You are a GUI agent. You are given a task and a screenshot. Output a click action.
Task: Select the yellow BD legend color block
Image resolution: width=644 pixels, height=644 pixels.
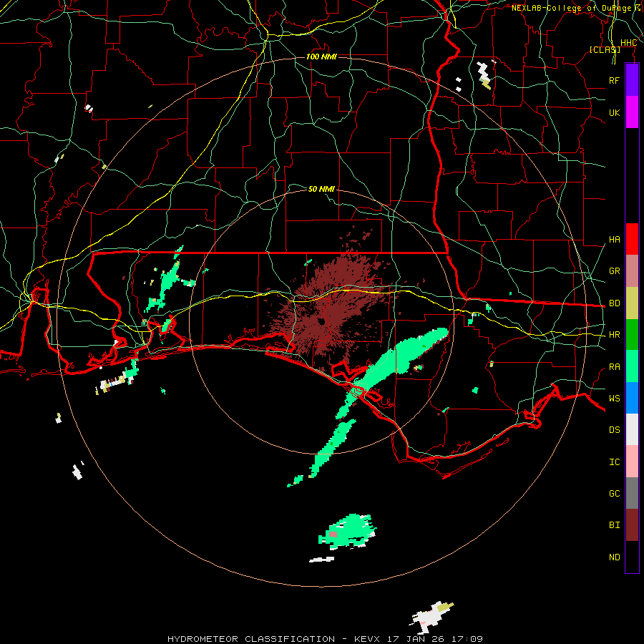click(632, 303)
